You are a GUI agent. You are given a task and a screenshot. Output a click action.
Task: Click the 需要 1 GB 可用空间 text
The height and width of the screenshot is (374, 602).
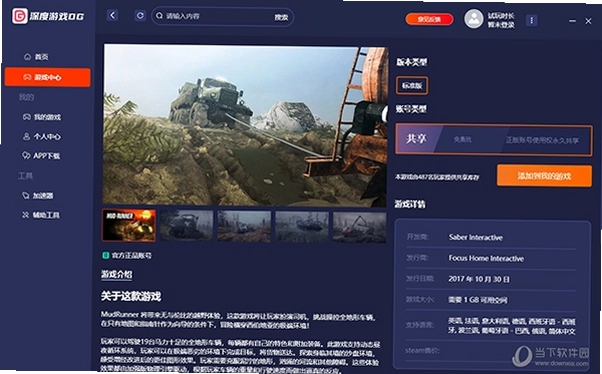pyautogui.click(x=478, y=300)
